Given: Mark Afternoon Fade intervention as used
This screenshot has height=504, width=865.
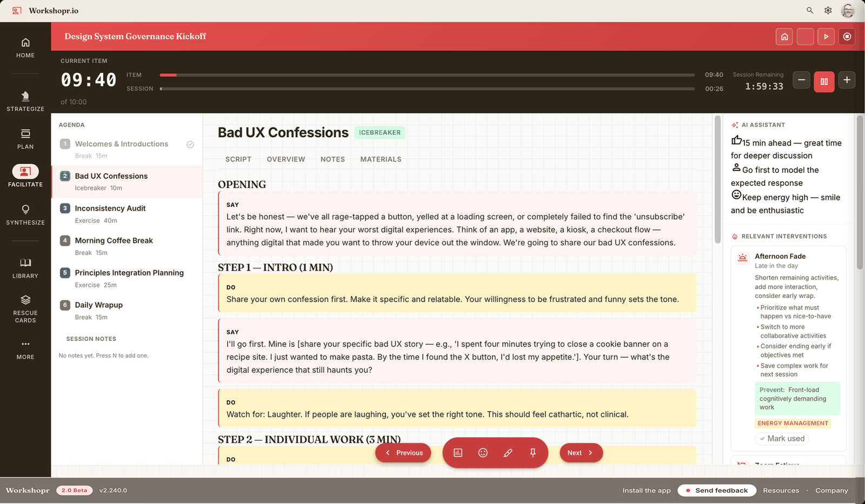Looking at the screenshot, I should tap(782, 439).
